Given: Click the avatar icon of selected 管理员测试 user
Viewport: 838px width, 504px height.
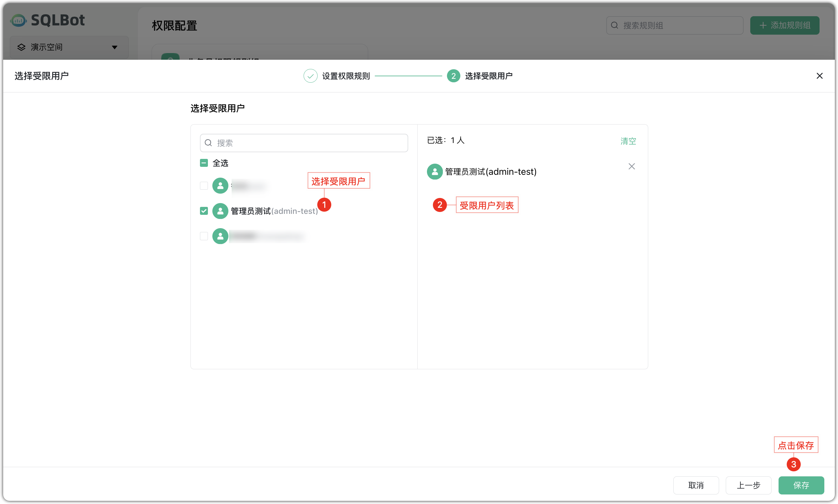Looking at the screenshot, I should click(435, 172).
